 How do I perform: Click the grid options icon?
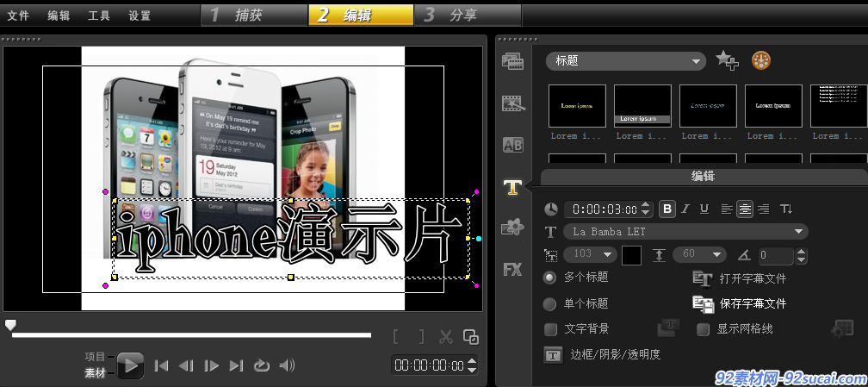click(842, 328)
